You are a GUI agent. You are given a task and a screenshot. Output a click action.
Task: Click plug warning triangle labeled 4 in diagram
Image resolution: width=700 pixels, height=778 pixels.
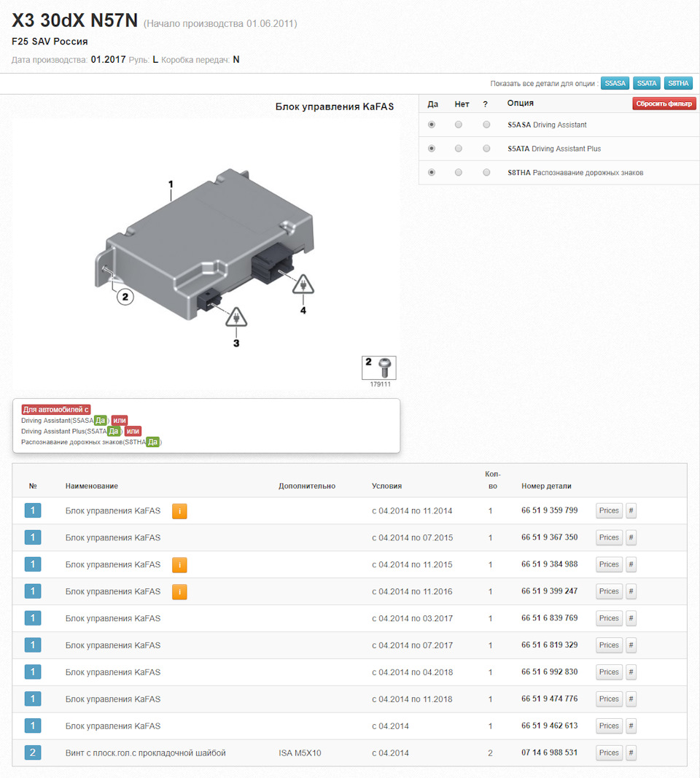[x=303, y=285]
